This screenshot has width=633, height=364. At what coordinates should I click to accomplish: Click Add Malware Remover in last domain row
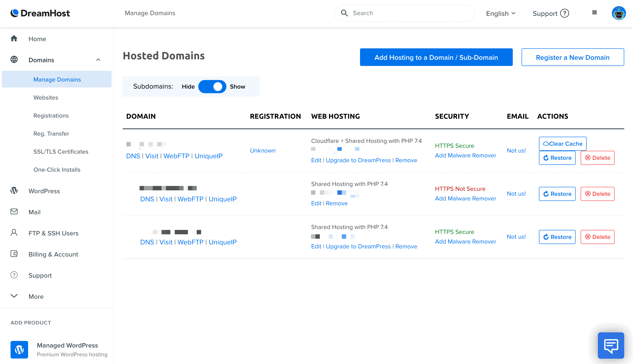coord(466,242)
